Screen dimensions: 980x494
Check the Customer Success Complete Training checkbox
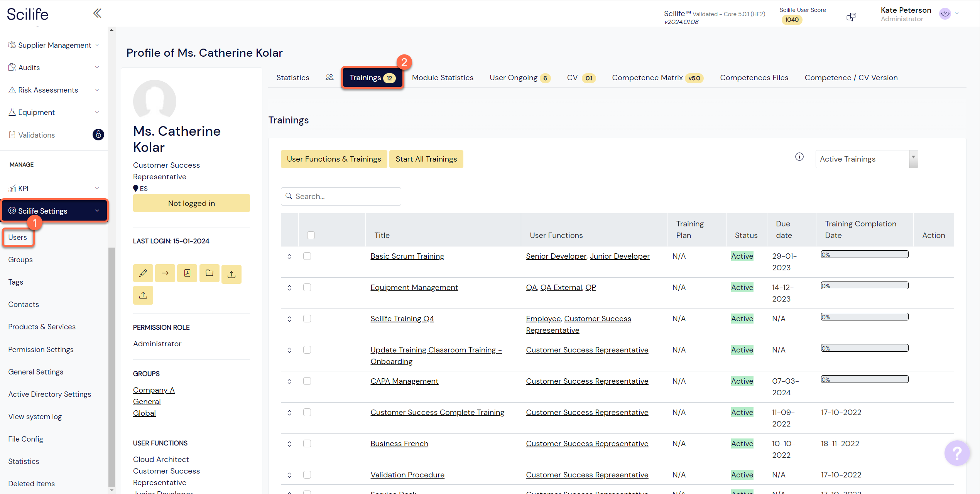(307, 412)
